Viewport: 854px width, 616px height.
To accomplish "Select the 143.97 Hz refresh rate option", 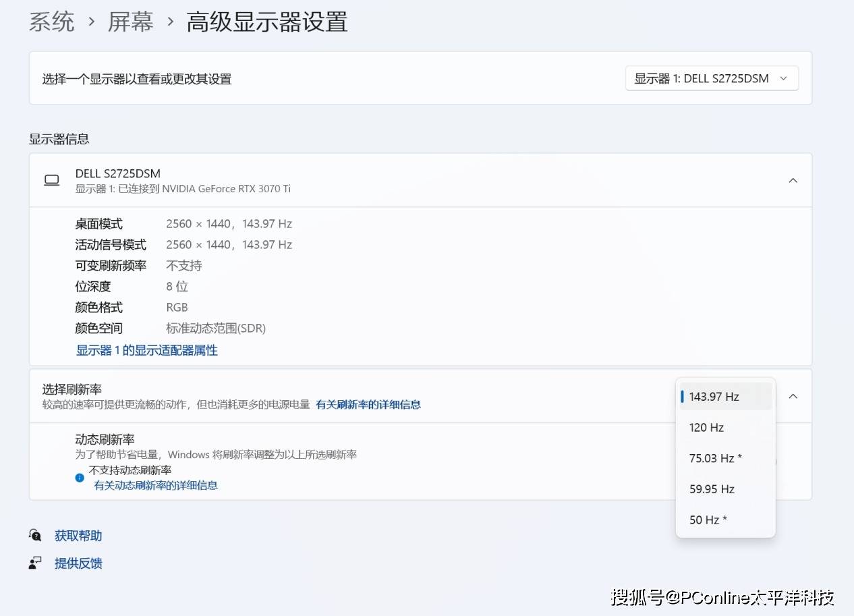I will pos(725,397).
